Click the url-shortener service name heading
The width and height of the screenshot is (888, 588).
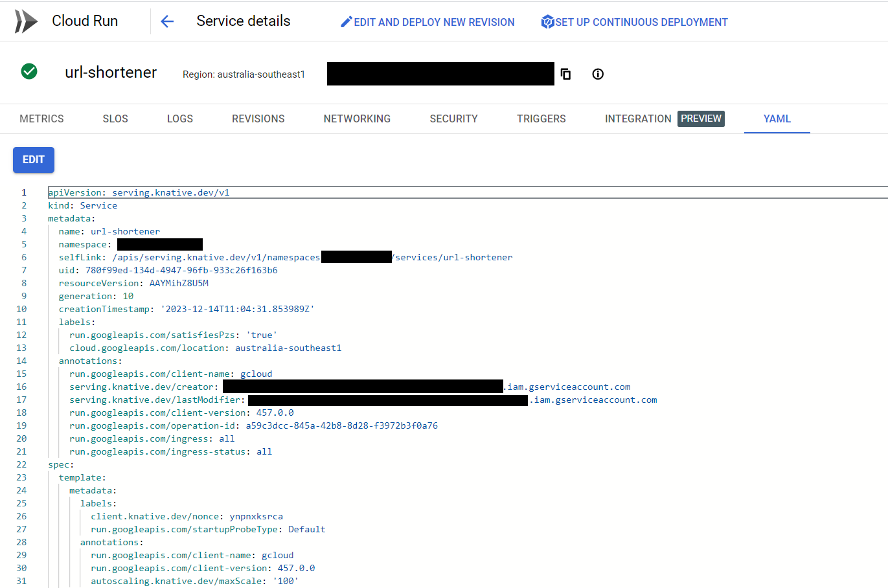(111, 72)
